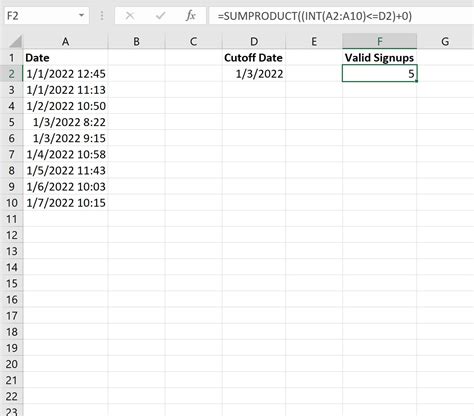
Task: Click the Enter checkmark formula bar icon
Action: pyautogui.click(x=160, y=16)
